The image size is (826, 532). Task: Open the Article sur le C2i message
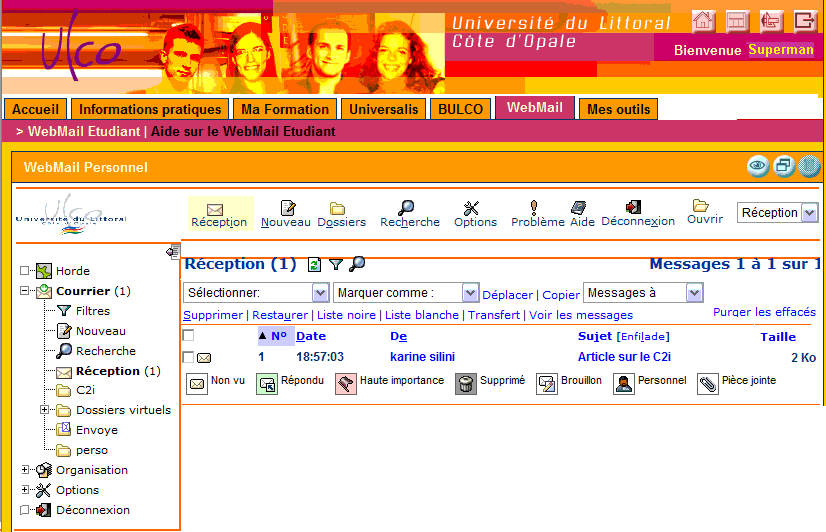point(624,357)
